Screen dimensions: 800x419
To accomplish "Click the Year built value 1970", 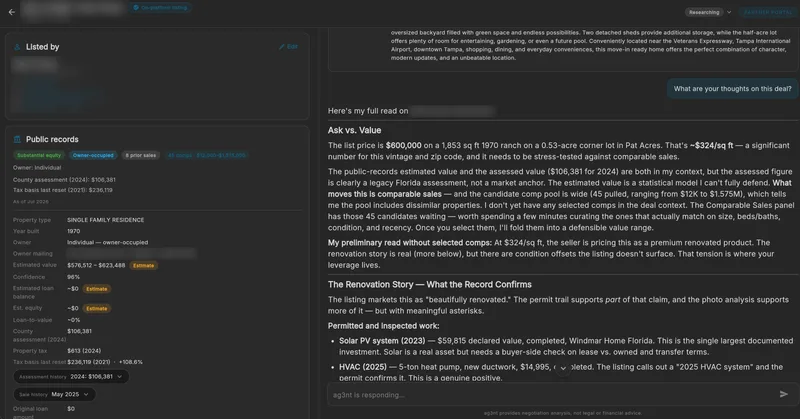I will pos(73,231).
